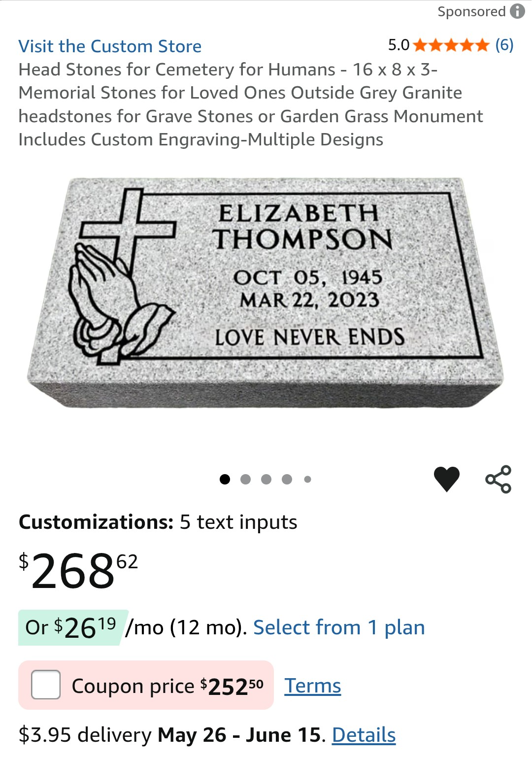Add item to wish list heart
Screen dimensions: 532x759
[447, 479]
